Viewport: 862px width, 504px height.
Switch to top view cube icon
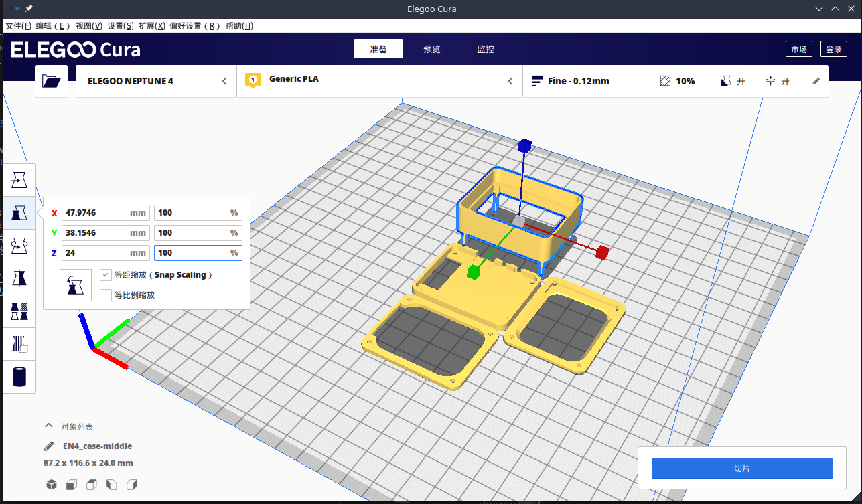tap(92, 485)
